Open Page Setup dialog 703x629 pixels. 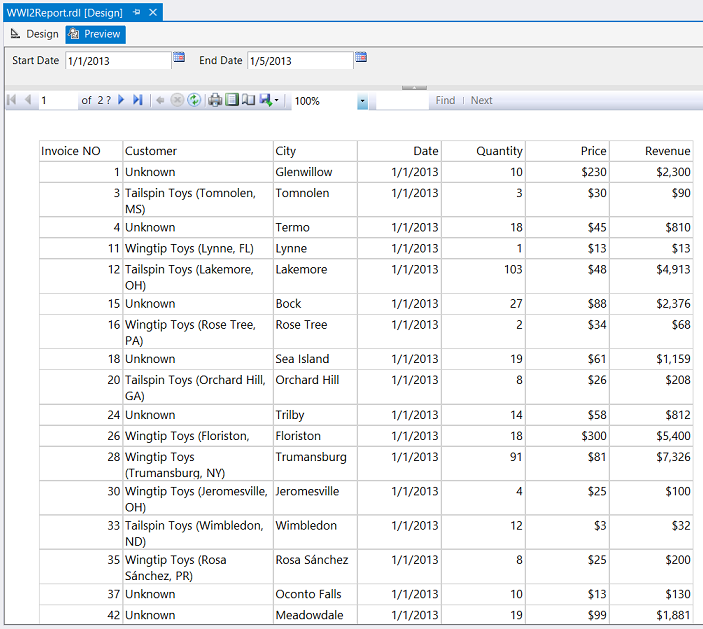tap(248, 100)
